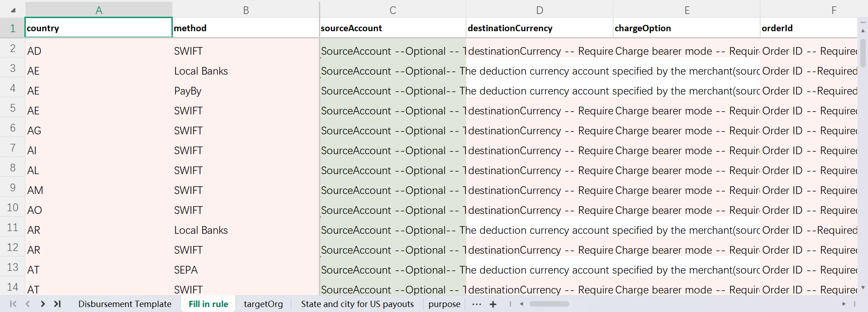The image size is (868, 312).
Task: Add a new sheet with plus icon
Action: click(493, 304)
